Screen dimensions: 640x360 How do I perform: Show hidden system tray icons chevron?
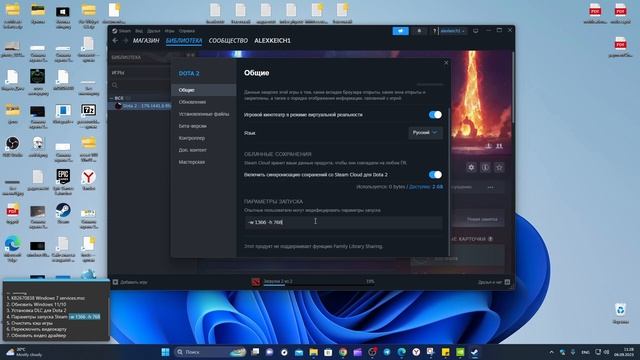pos(551,352)
